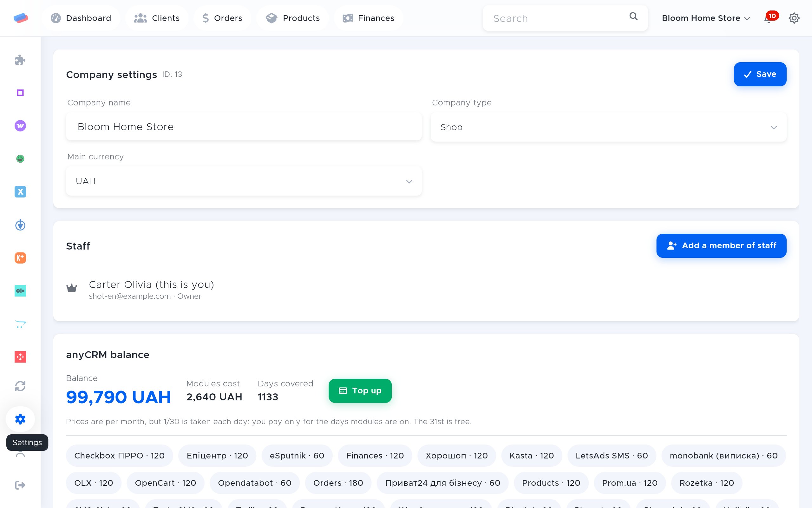Click the monobank (виписка) · 60 chip
The image size is (812, 508).
(x=724, y=456)
